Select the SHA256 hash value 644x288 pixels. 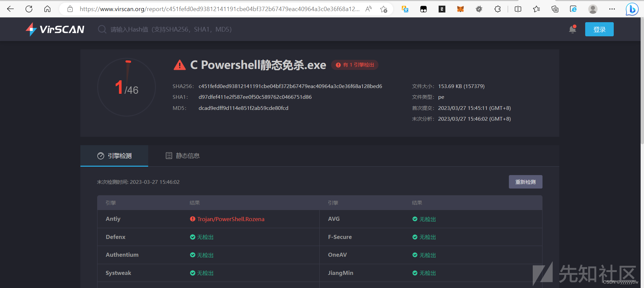290,86
